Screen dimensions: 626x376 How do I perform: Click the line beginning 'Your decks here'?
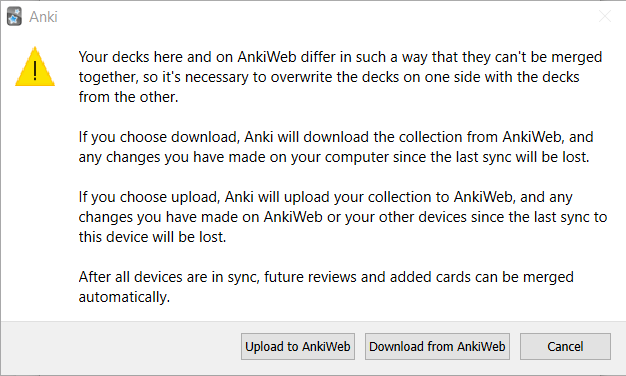(340, 57)
